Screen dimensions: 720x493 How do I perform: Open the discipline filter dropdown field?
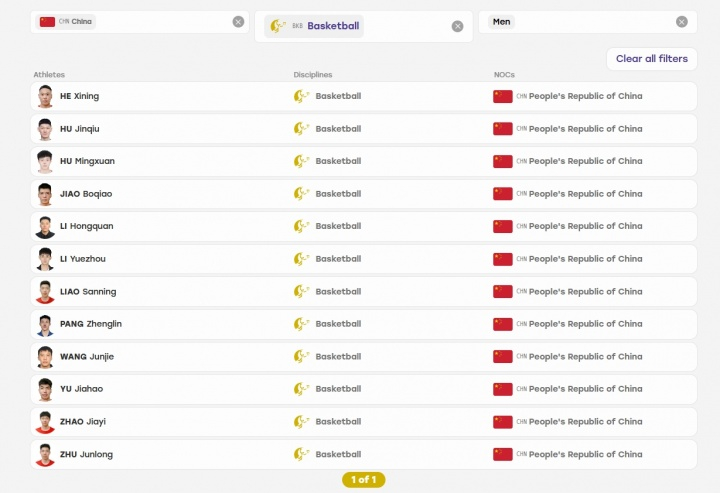click(x=364, y=27)
